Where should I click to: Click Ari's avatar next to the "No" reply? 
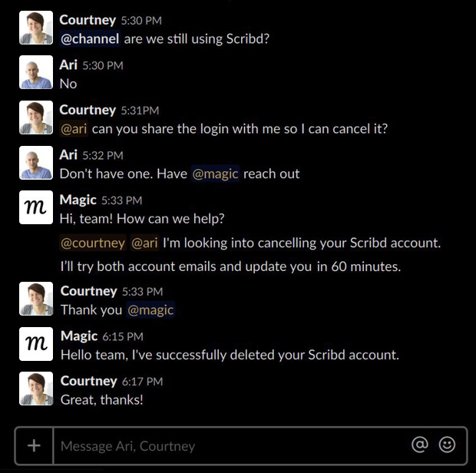[x=36, y=72]
